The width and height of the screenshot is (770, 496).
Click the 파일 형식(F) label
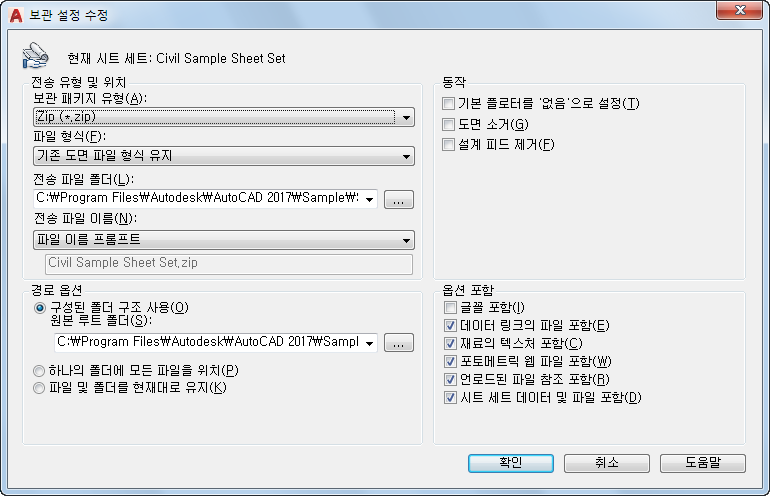69,136
